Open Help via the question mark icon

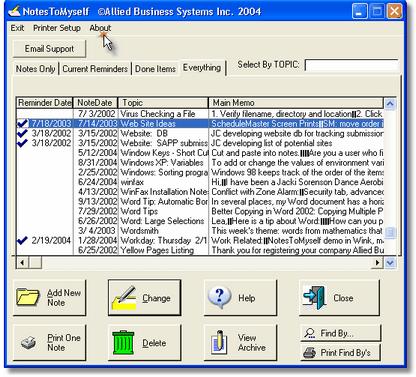[219, 297]
